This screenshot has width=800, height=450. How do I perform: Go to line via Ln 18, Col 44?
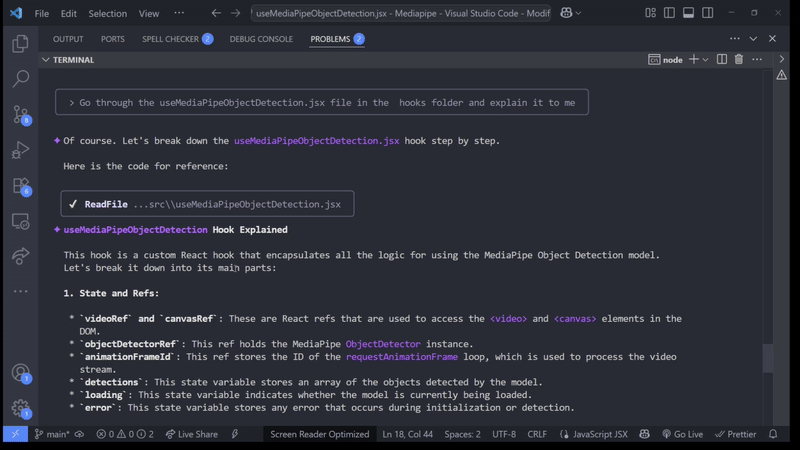(407, 434)
